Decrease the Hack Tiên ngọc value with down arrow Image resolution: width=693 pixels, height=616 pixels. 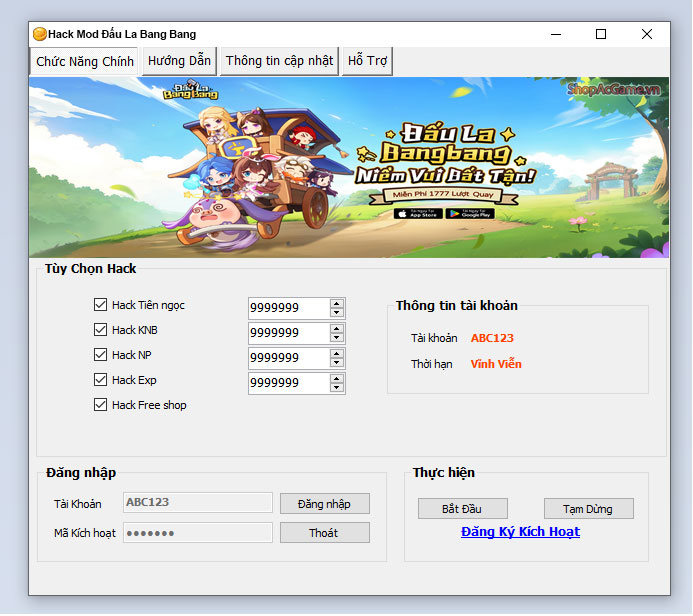pyautogui.click(x=337, y=312)
